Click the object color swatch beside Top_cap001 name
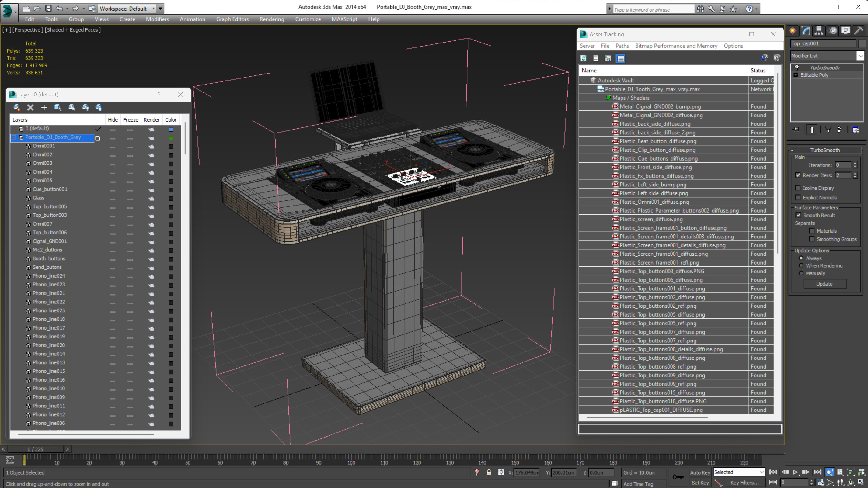This screenshot has height=488, width=868. coord(862,44)
